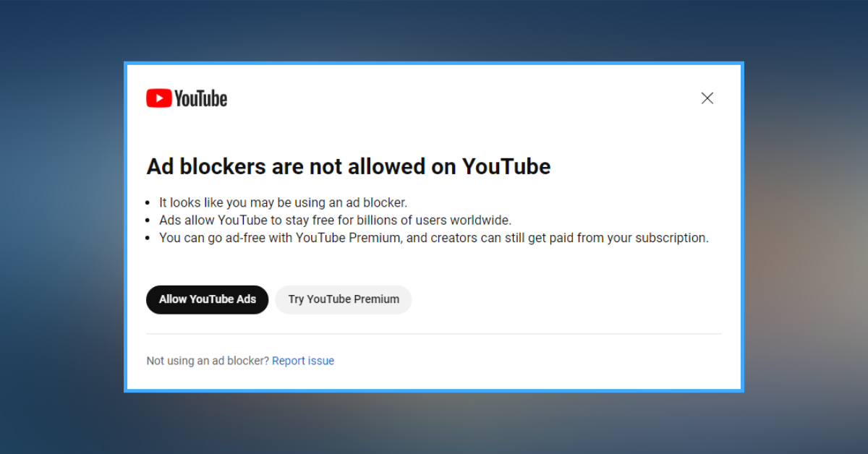Click the bullet dot before "You can go ad-free"
The height and width of the screenshot is (454, 868).
coord(149,239)
